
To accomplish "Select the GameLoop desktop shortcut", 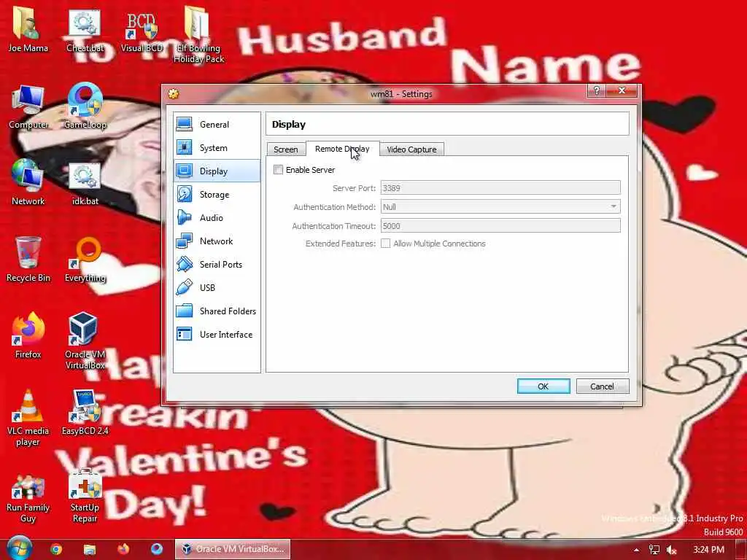I will pos(85,106).
